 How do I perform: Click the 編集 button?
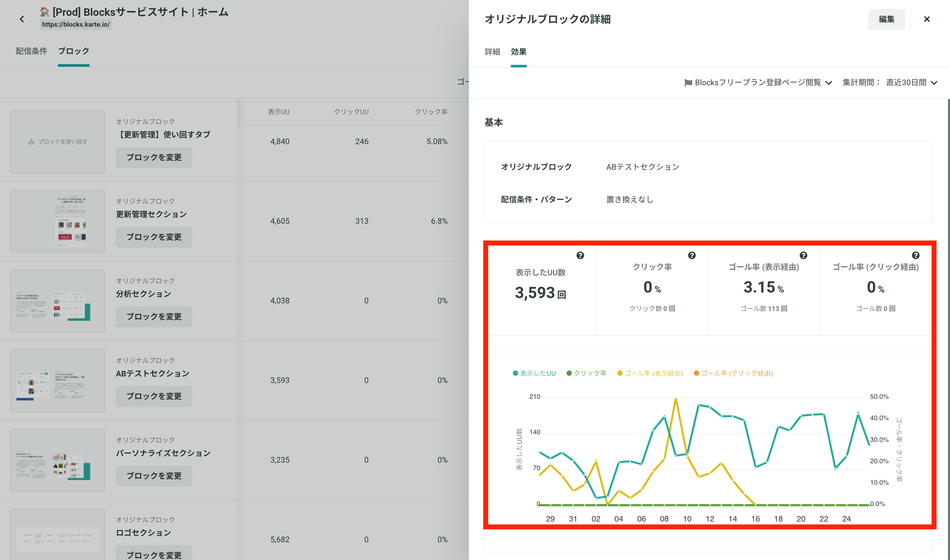tap(886, 19)
